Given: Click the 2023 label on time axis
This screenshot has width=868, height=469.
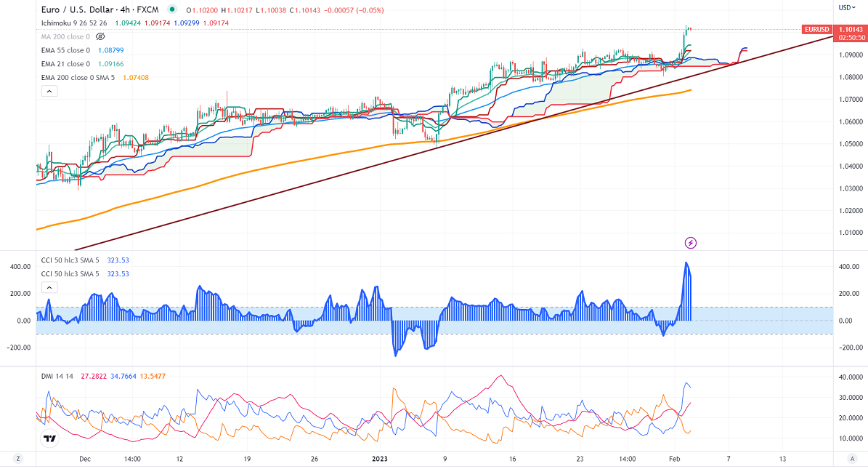Looking at the screenshot, I should click(x=380, y=459).
